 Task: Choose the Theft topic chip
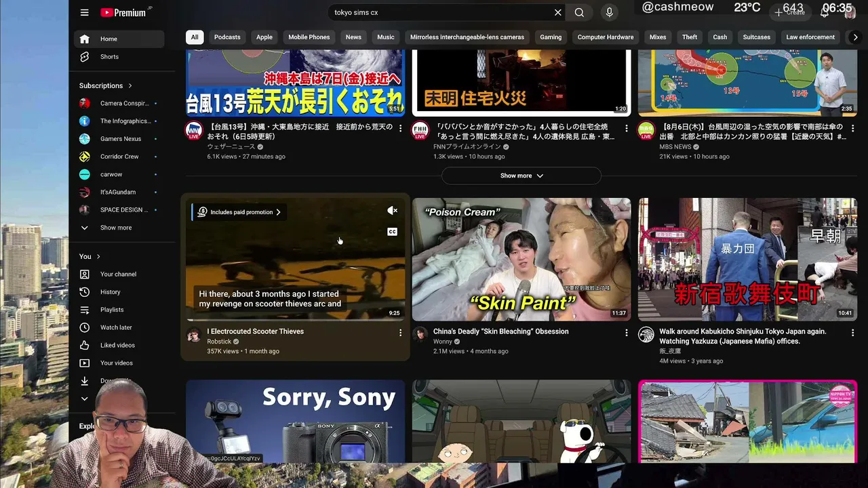(690, 37)
